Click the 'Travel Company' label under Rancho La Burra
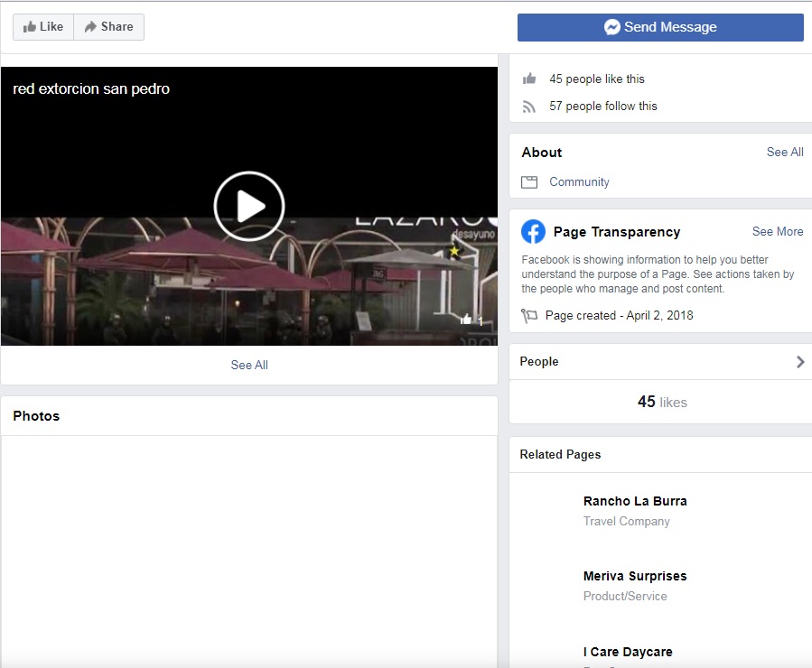Screen dimensions: 812x668 [627, 521]
